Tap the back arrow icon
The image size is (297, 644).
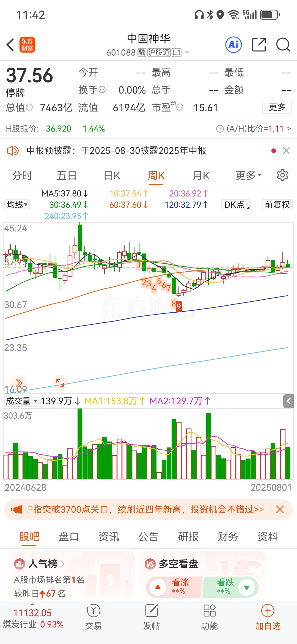click(10, 45)
